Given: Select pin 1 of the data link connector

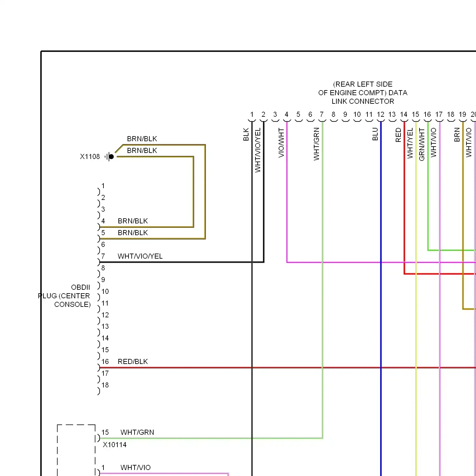Looking at the screenshot, I should coord(252,114).
